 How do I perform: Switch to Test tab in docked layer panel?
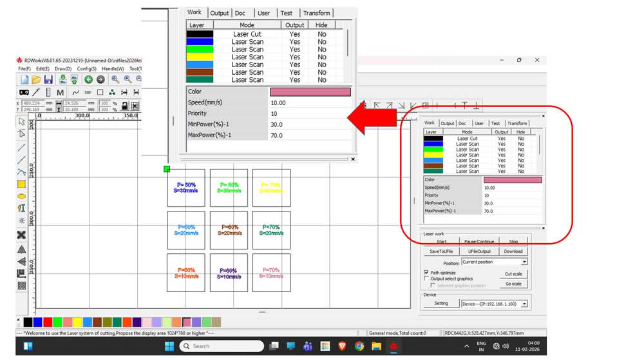(x=495, y=123)
